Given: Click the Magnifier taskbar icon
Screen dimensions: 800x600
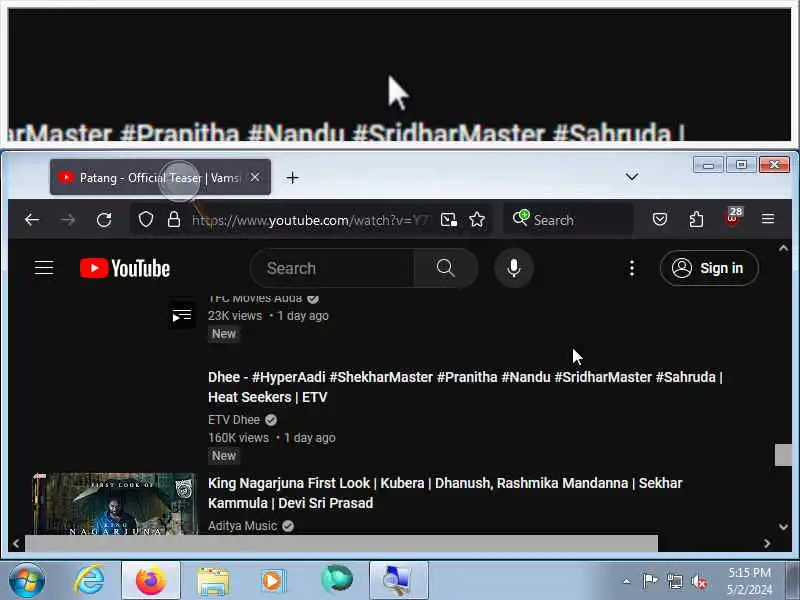Looking at the screenshot, I should pos(398,581).
